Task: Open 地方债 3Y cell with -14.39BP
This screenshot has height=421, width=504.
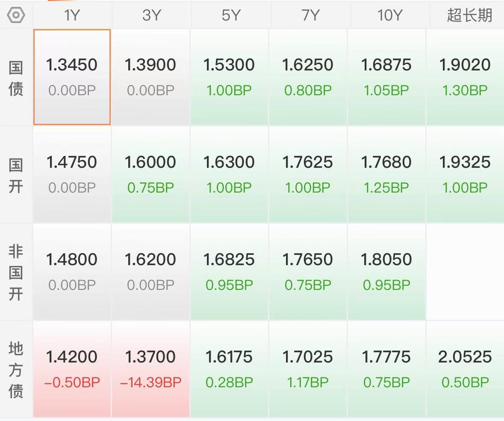Action: (x=150, y=369)
